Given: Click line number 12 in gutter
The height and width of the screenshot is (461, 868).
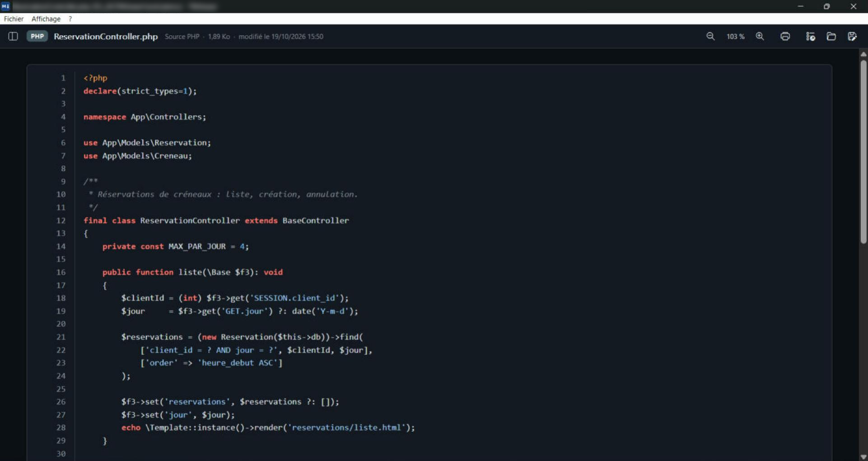Looking at the screenshot, I should pyautogui.click(x=61, y=221).
